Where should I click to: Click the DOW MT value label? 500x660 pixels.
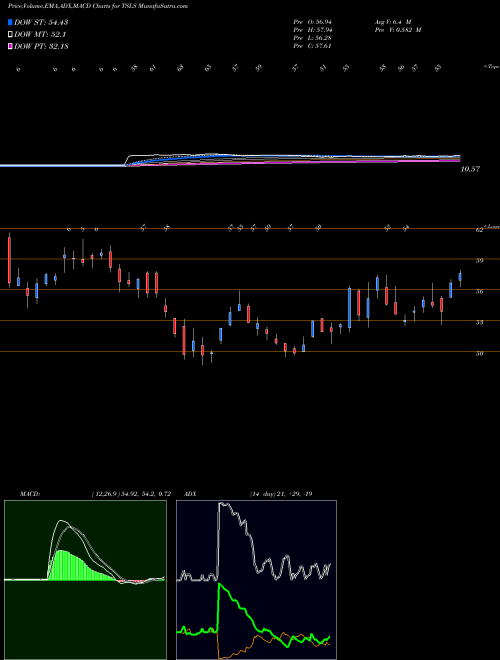(40, 35)
